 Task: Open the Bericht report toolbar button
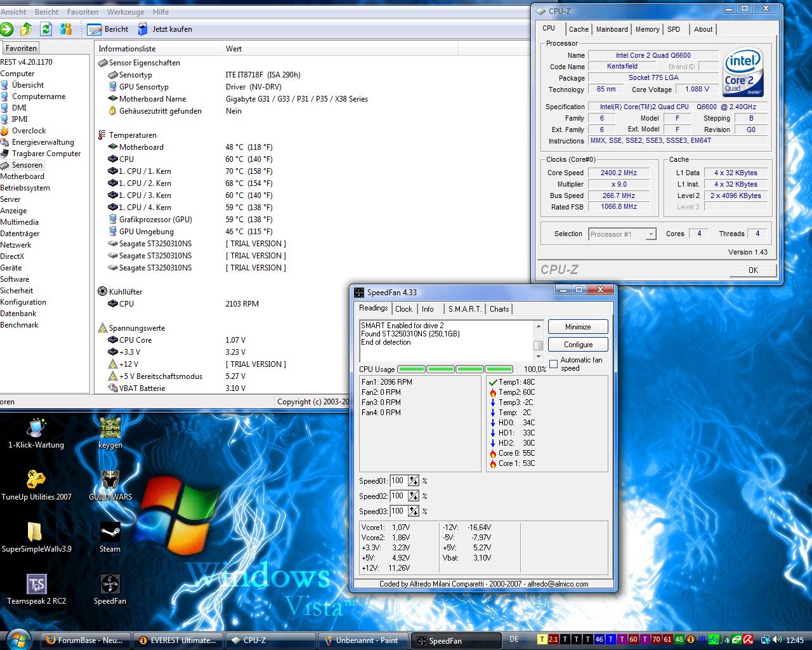107,29
